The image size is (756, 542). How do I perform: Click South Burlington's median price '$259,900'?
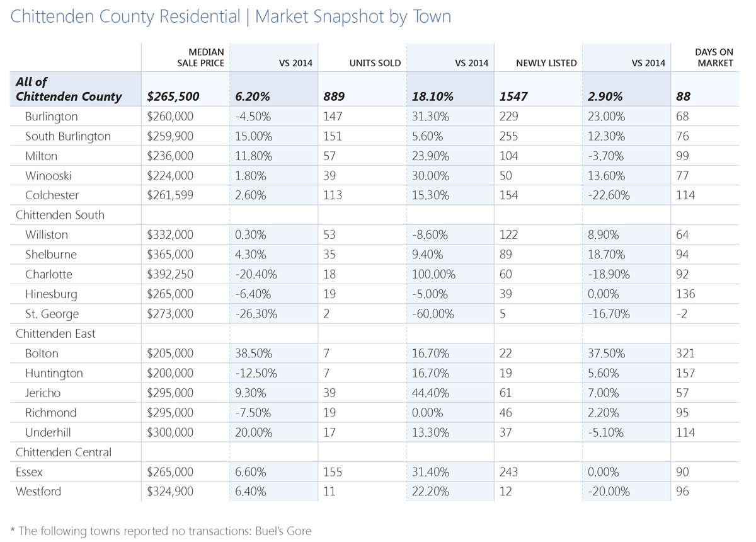point(170,136)
